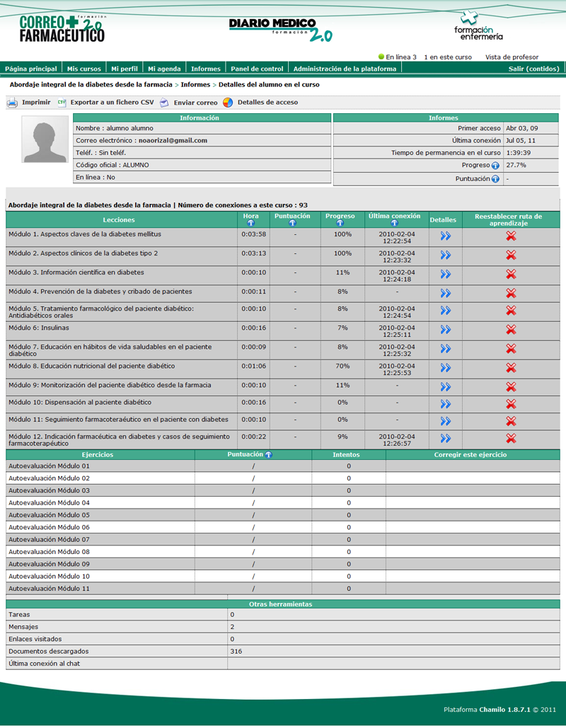Screen dimensions: 566x728
Task: Click the Última conexión date Jul 05, 11
Action: [x=521, y=141]
